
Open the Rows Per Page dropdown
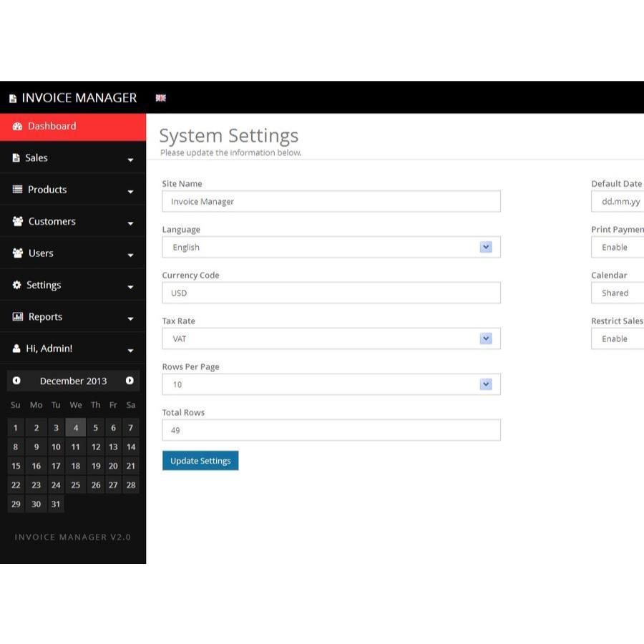point(331,384)
